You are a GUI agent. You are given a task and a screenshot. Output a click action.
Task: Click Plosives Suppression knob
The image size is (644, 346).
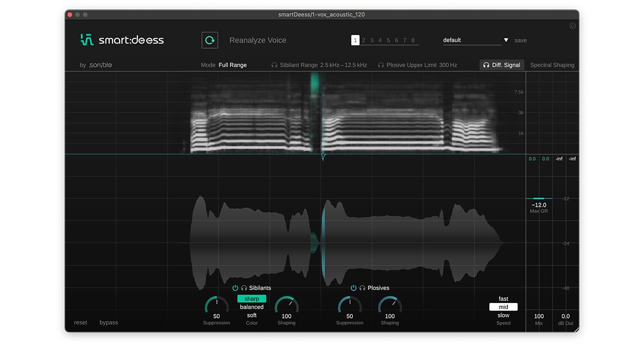tap(350, 304)
